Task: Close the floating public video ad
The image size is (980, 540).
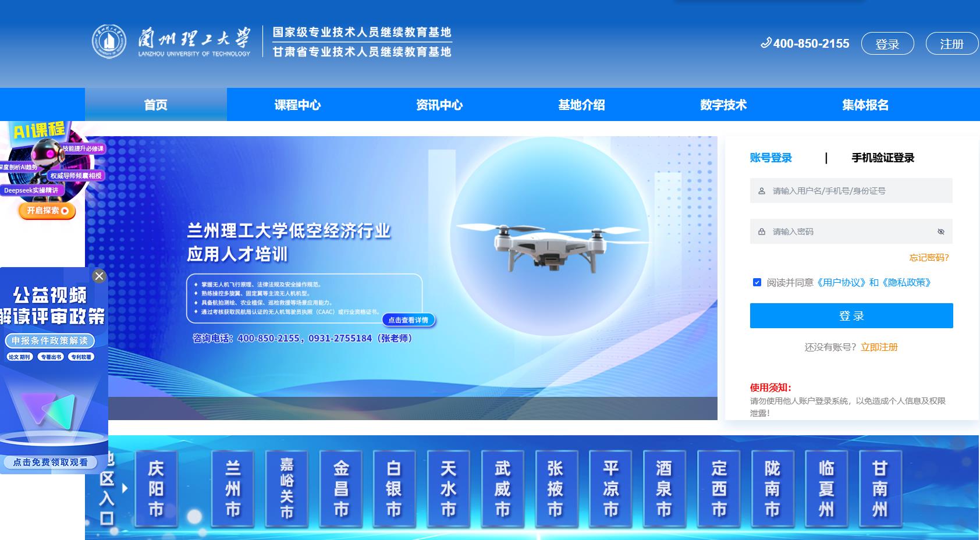Action: pos(100,276)
